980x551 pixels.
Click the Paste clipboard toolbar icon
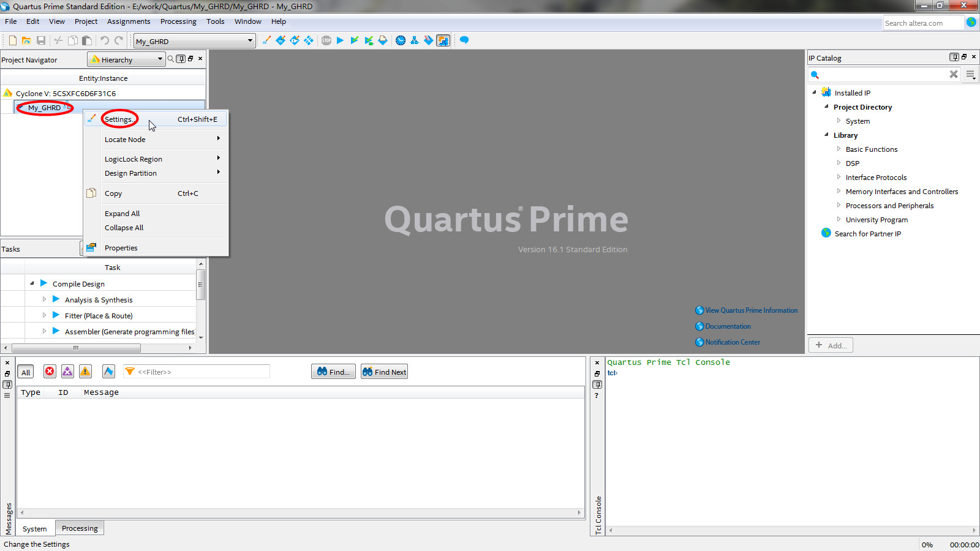87,40
